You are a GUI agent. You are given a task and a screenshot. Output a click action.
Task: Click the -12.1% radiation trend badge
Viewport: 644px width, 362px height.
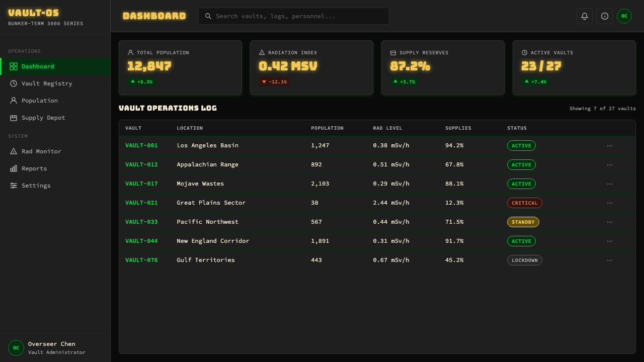[274, 81]
